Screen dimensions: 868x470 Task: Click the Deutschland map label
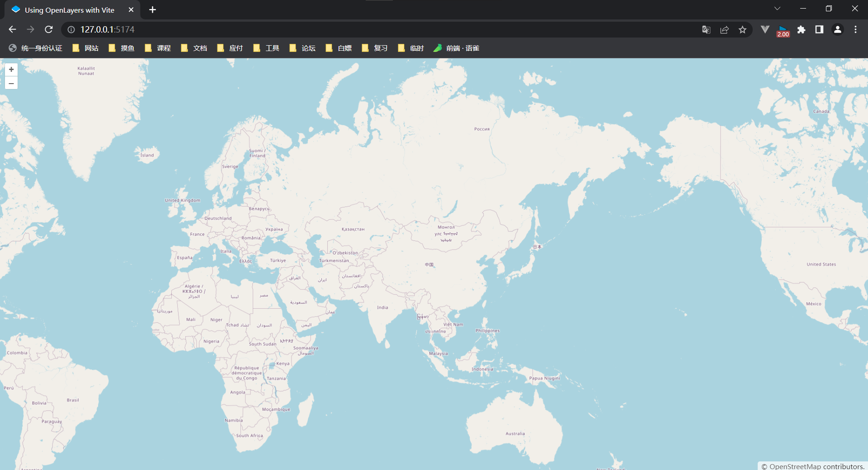click(218, 218)
